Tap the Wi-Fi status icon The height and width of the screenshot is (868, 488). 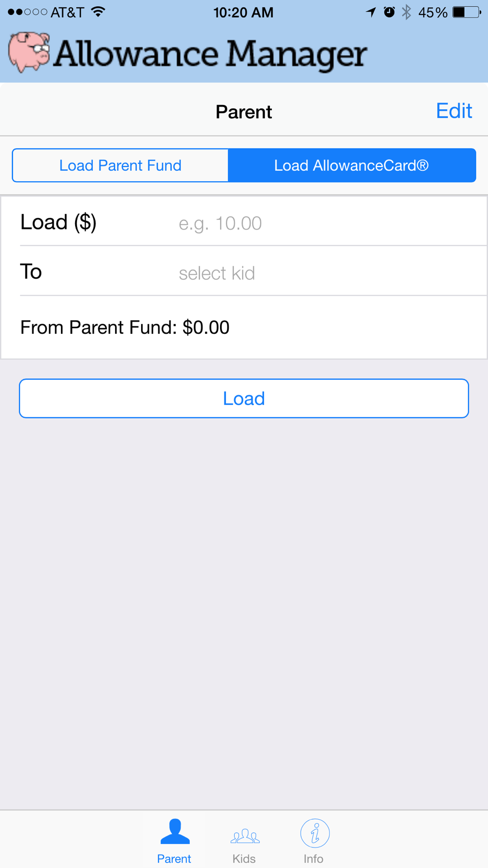point(99,12)
